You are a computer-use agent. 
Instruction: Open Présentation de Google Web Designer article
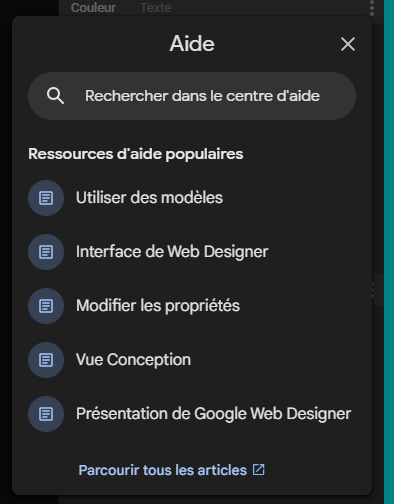pyautogui.click(x=213, y=414)
